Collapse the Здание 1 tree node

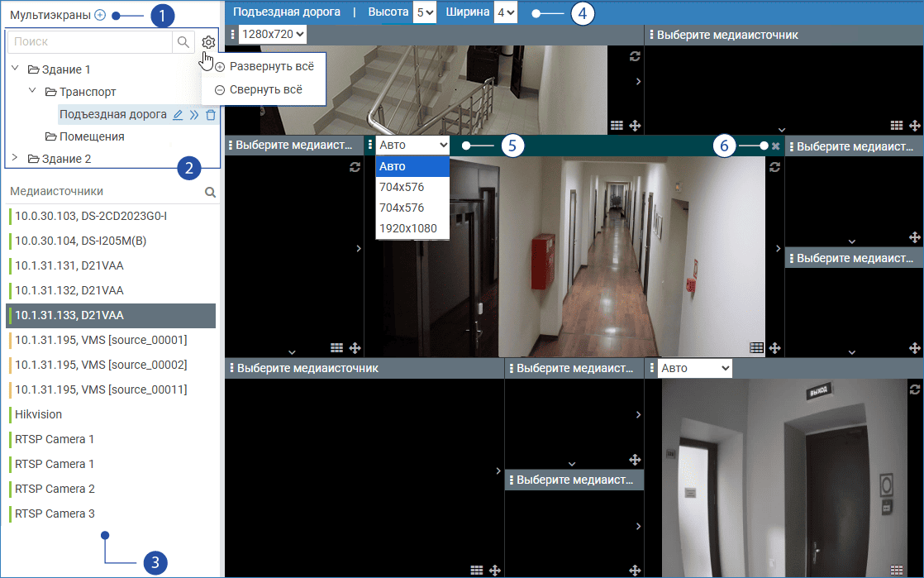coord(15,69)
